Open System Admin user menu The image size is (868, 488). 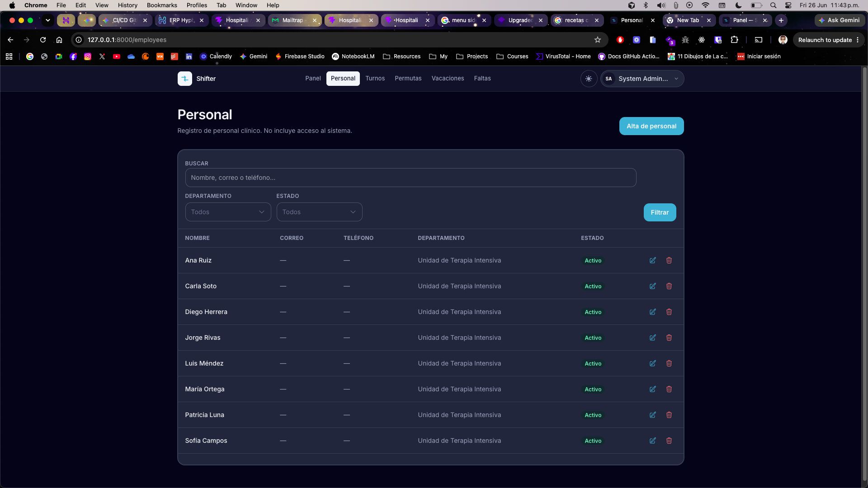tap(642, 79)
